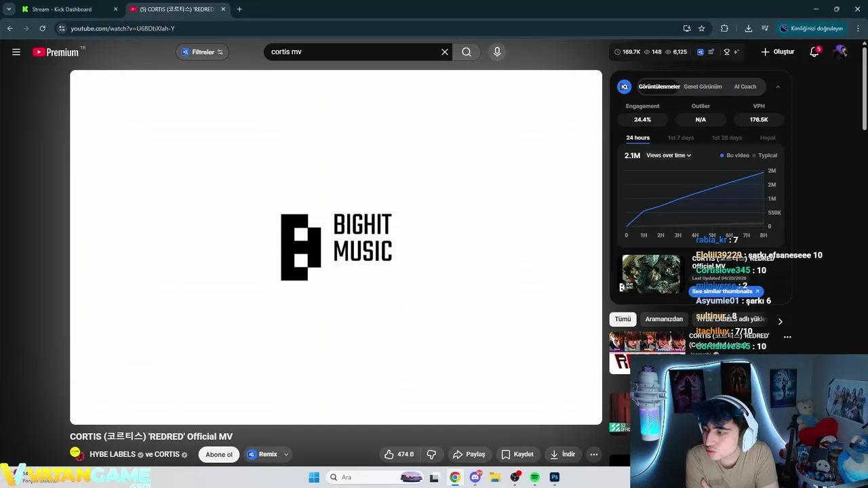Open Spotify from the taskbar
This screenshot has width=868, height=488.
tap(535, 478)
